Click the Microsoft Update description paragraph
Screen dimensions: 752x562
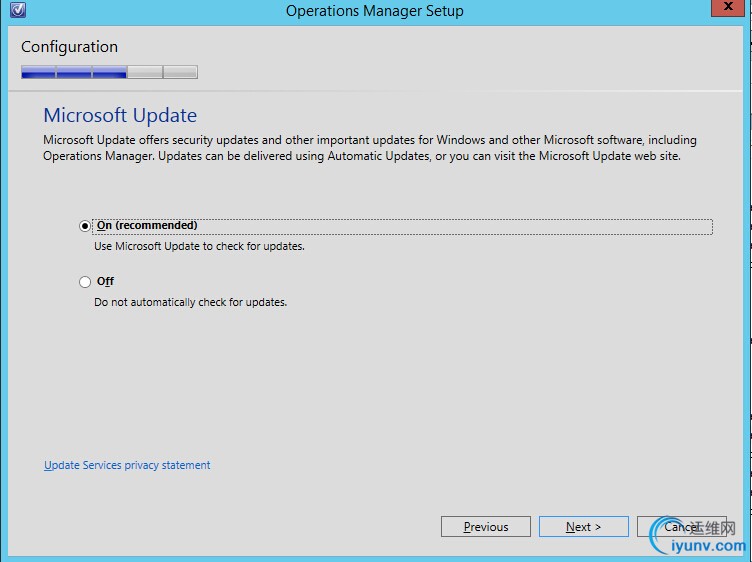(370, 148)
